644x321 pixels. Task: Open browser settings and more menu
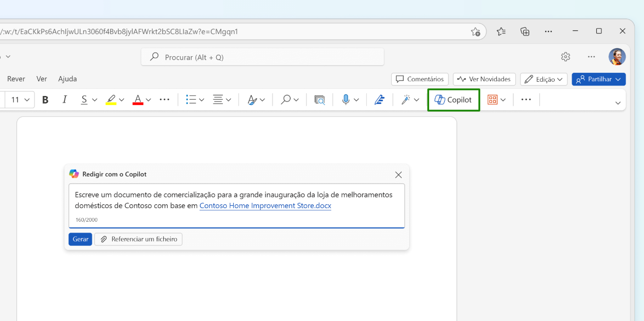point(548,31)
